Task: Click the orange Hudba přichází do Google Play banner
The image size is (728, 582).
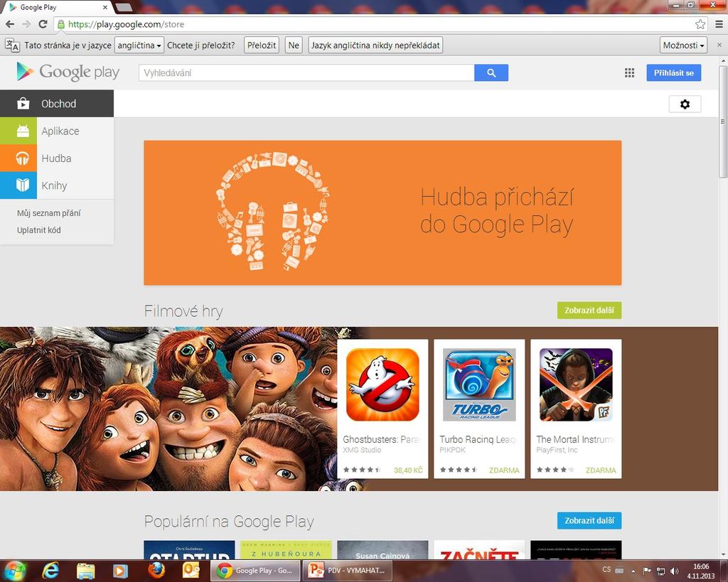Action: [382, 212]
